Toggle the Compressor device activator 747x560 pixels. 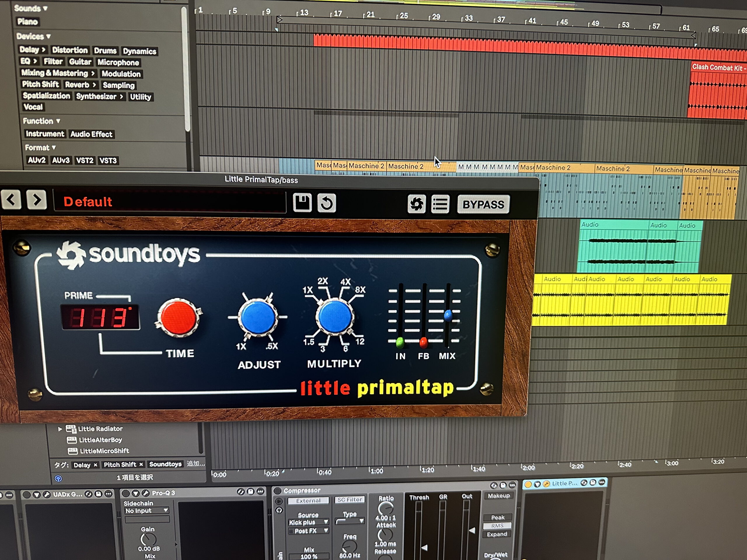click(x=277, y=491)
